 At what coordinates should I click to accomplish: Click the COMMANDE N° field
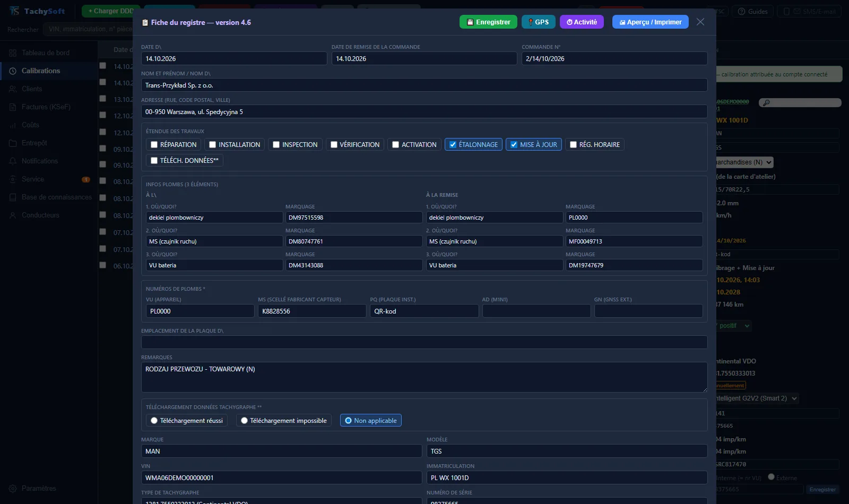click(614, 58)
